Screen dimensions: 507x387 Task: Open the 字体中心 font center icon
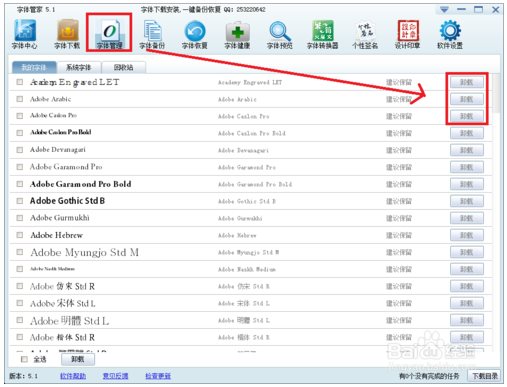click(x=24, y=34)
